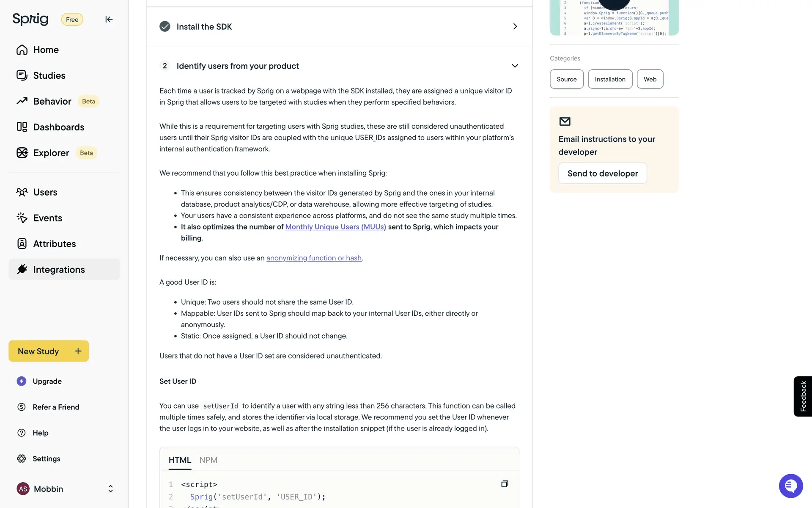Select the HTML code tab

[x=180, y=460]
